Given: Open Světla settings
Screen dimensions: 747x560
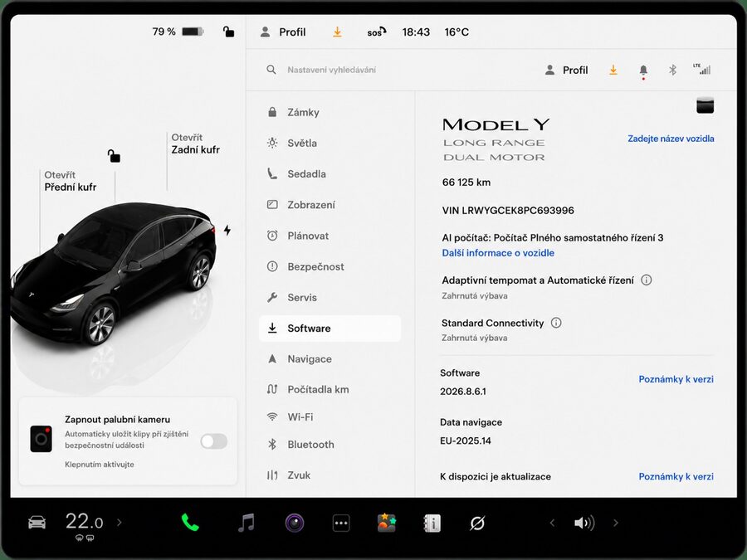Looking at the screenshot, I should pos(330,143).
